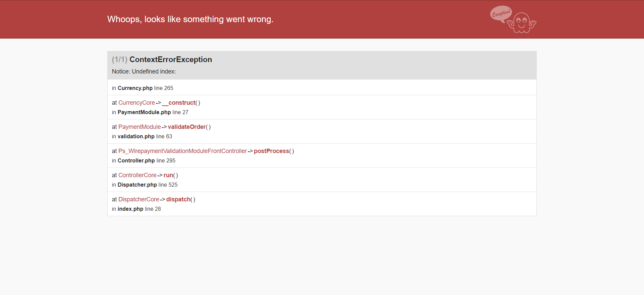Click the ghost mascot icon in the header
This screenshot has height=295, width=644.
point(522,23)
